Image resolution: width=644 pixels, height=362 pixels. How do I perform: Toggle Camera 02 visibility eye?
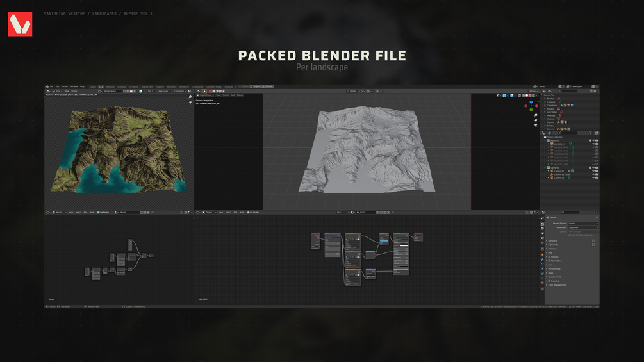click(x=593, y=177)
